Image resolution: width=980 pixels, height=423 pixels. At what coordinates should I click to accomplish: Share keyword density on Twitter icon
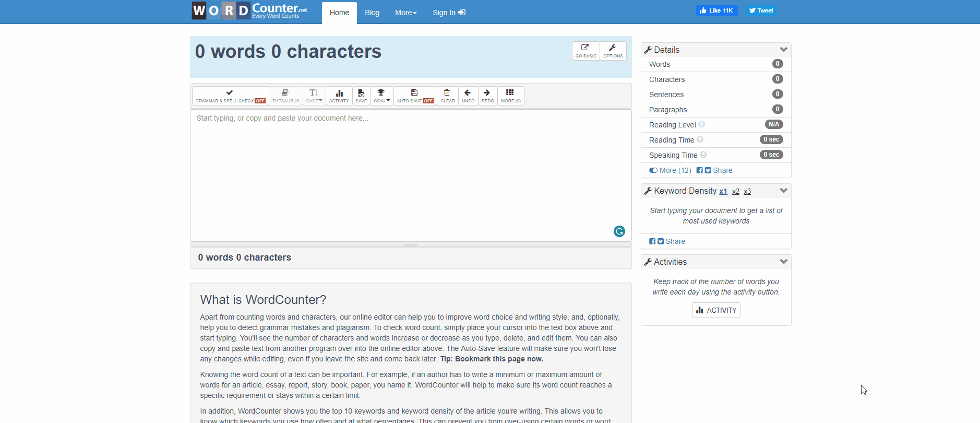point(661,241)
